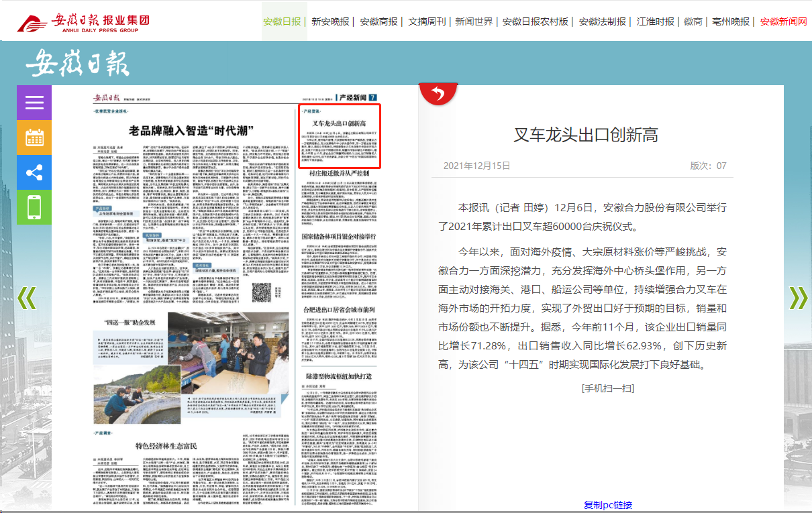
Task: Click the red back arrow icon
Action: pos(438,93)
